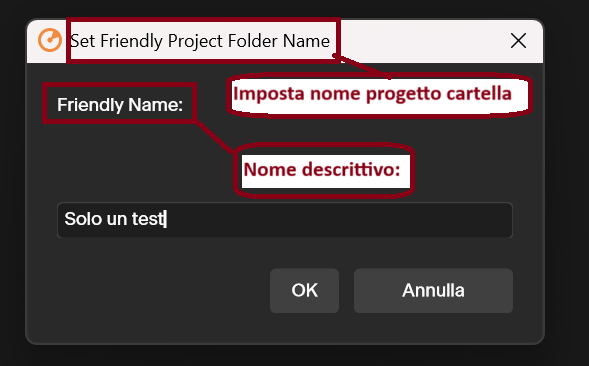The width and height of the screenshot is (589, 366).
Task: Click the dark background below the dialog
Action: point(285,356)
